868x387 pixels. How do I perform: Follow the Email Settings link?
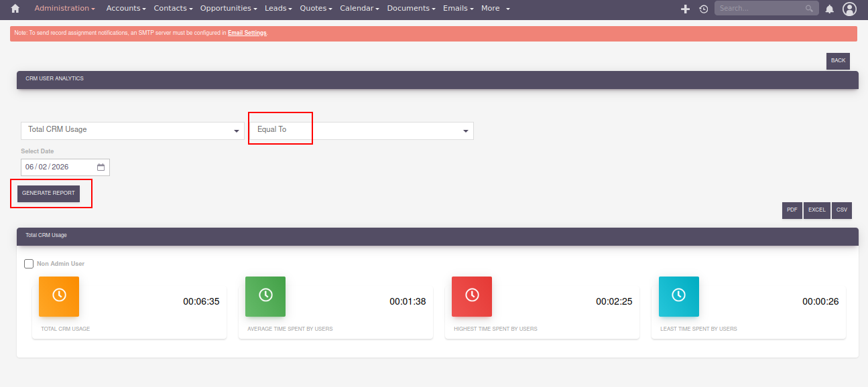(x=247, y=33)
